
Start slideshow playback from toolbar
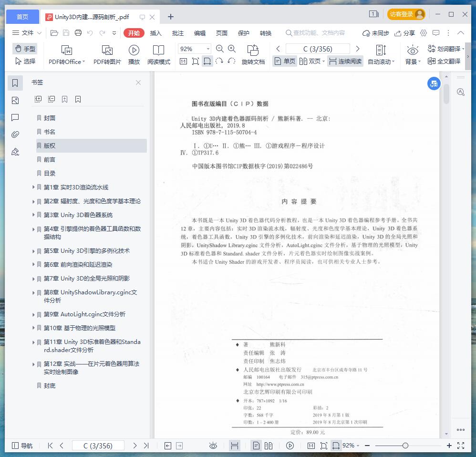point(134,55)
